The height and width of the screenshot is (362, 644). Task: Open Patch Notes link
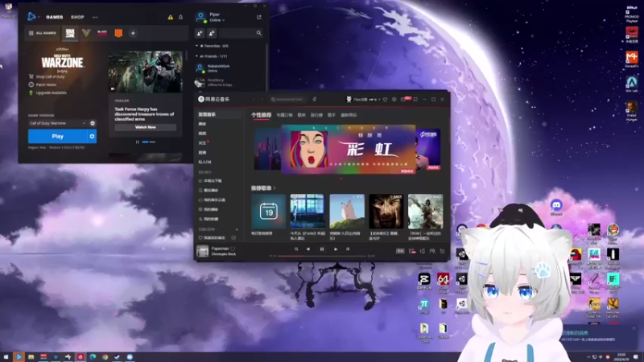[43, 84]
